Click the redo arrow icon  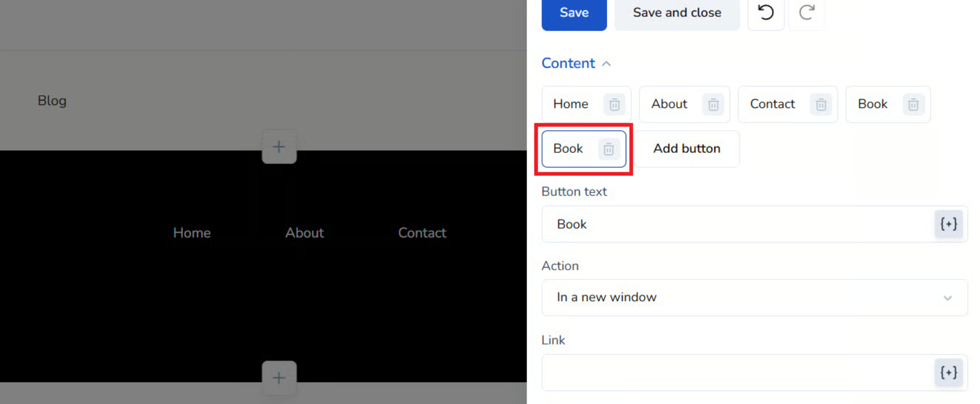point(806,13)
